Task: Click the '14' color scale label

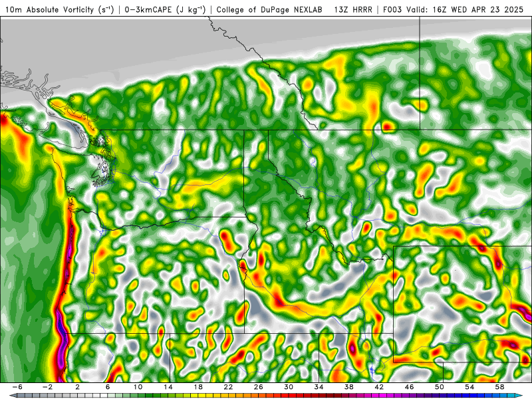Action: [168, 387]
